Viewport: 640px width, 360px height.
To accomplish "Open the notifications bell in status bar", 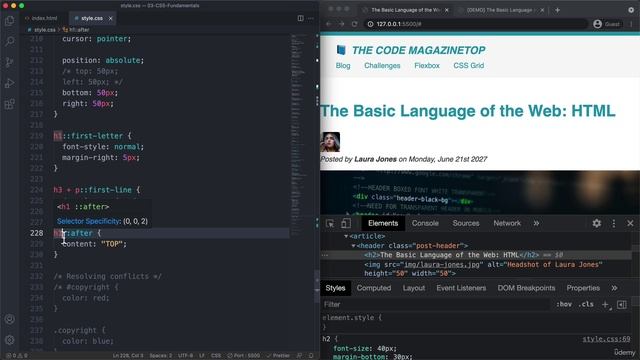I will (311, 356).
